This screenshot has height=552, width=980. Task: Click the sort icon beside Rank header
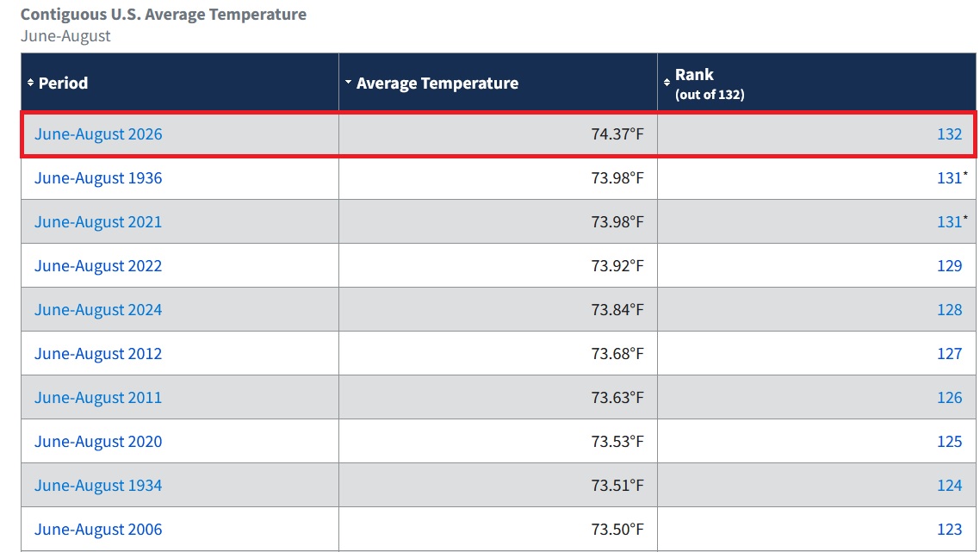click(x=667, y=83)
